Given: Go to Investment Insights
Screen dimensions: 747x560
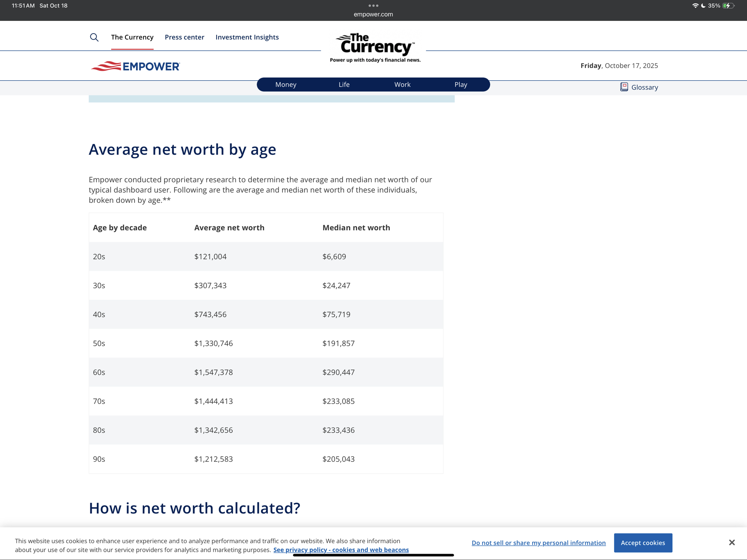Looking at the screenshot, I should pyautogui.click(x=247, y=37).
